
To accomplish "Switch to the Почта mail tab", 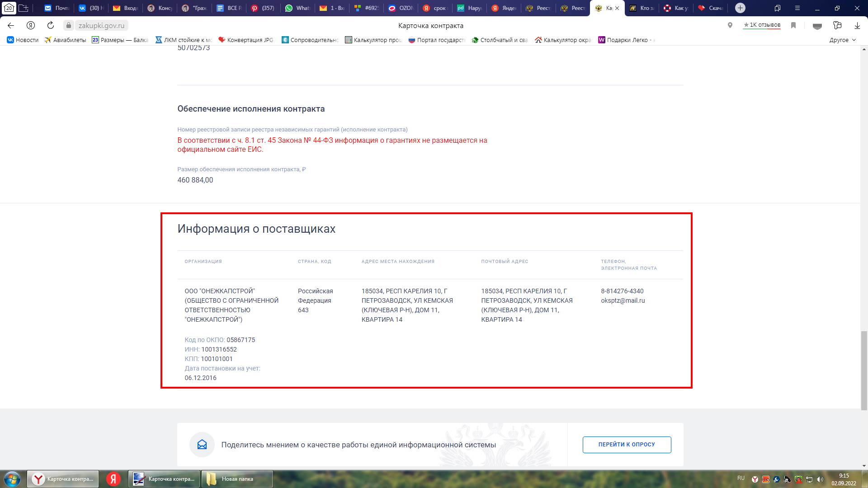I will click(57, 8).
